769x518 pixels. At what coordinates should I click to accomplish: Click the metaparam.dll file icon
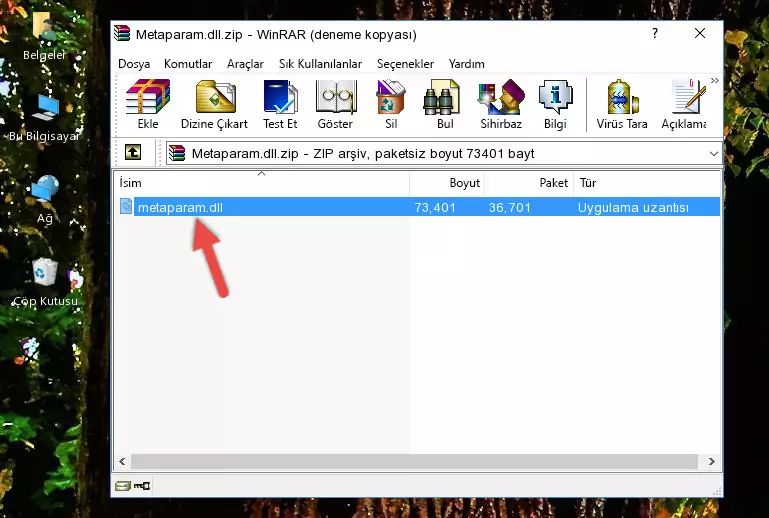(x=126, y=207)
